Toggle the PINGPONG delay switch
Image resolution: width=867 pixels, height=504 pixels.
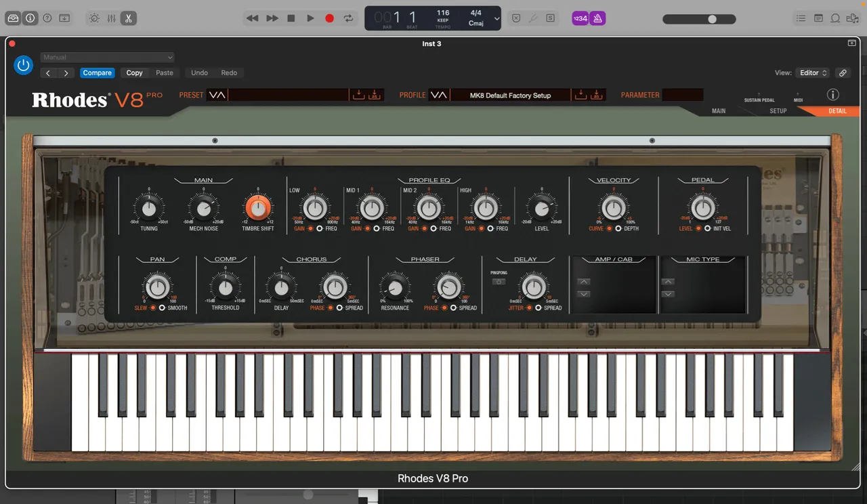click(x=499, y=281)
